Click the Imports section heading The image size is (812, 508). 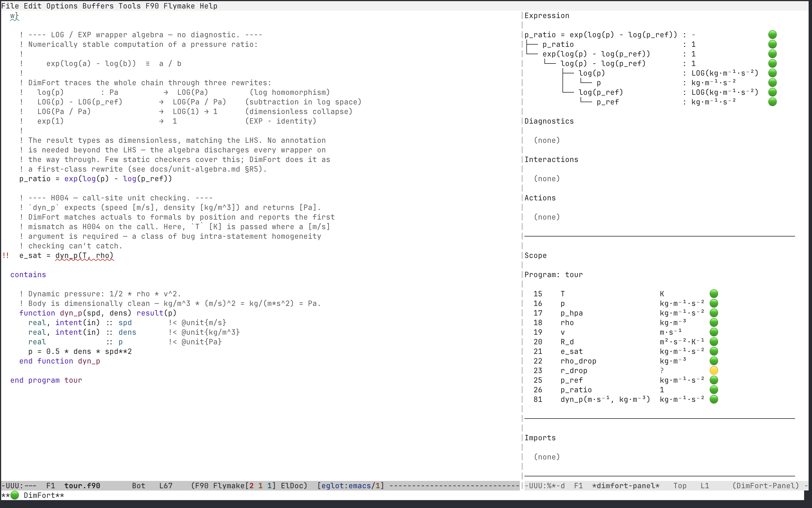click(540, 438)
